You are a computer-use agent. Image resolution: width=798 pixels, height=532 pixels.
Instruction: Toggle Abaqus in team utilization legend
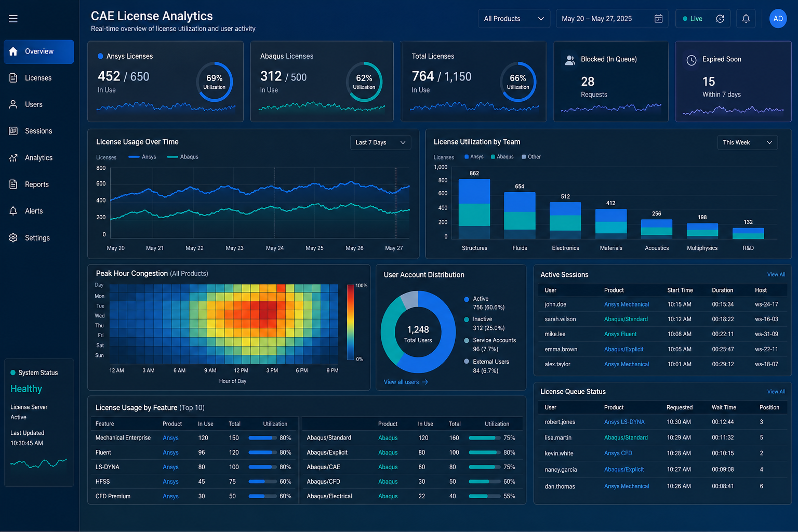502,157
